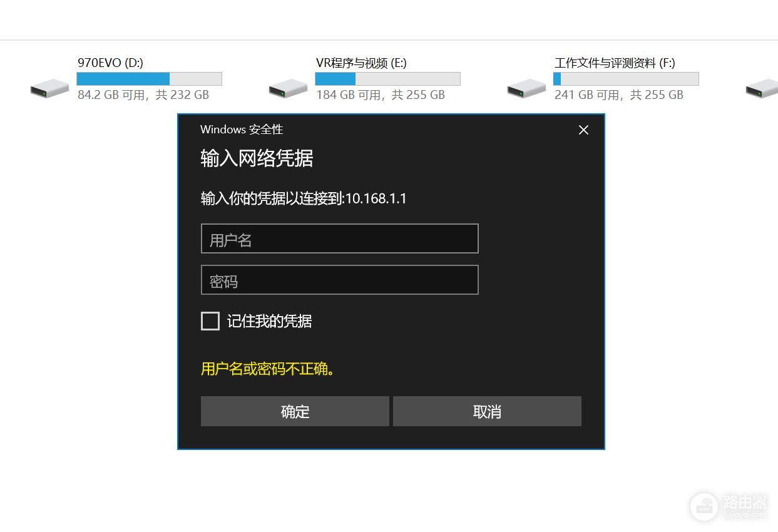
Task: Click the 输入网络凭据 heading
Action: 257,158
